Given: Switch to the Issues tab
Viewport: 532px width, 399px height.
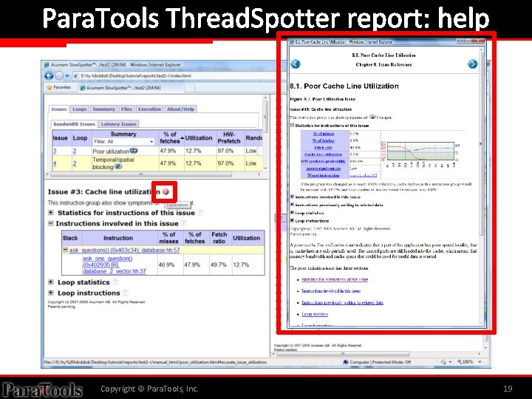Looking at the screenshot, I should [x=58, y=109].
